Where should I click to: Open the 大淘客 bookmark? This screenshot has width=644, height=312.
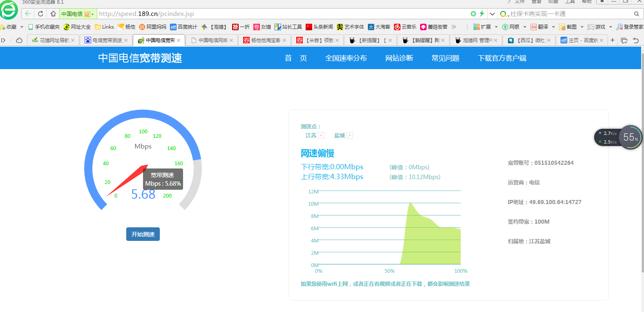[379, 27]
